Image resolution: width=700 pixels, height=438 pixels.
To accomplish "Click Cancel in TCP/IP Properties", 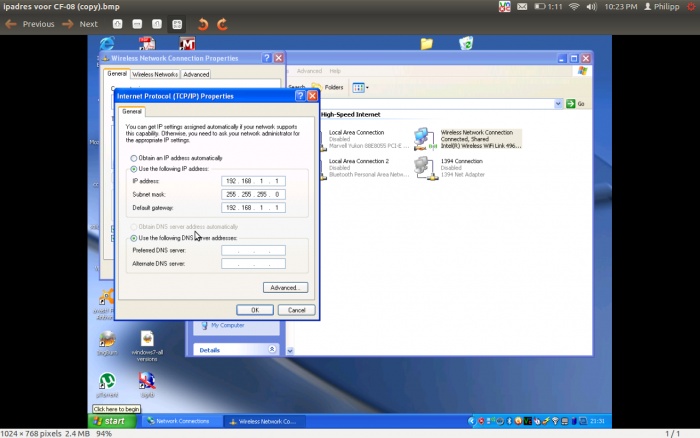I will (296, 310).
